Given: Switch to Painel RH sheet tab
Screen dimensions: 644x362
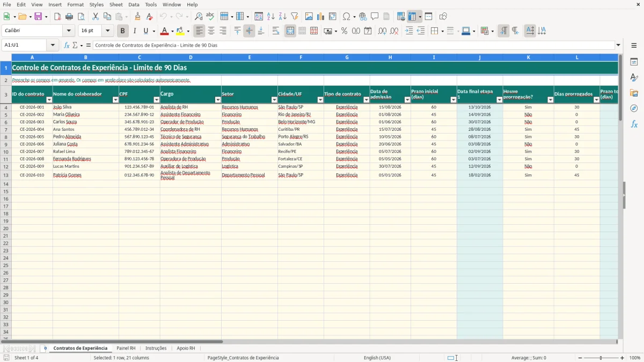Looking at the screenshot, I should (x=126, y=349).
